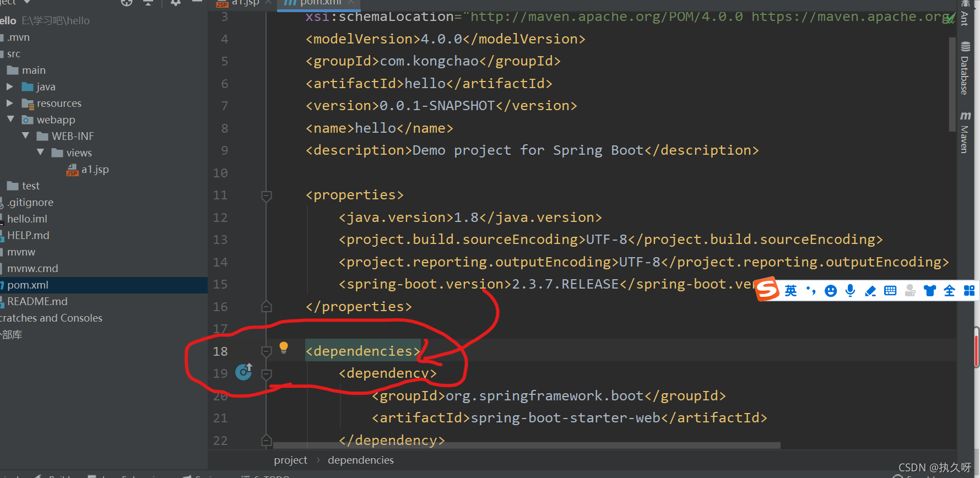Click the gutter override marker on line 19
Viewport: 980px width, 478px height.
click(x=243, y=372)
